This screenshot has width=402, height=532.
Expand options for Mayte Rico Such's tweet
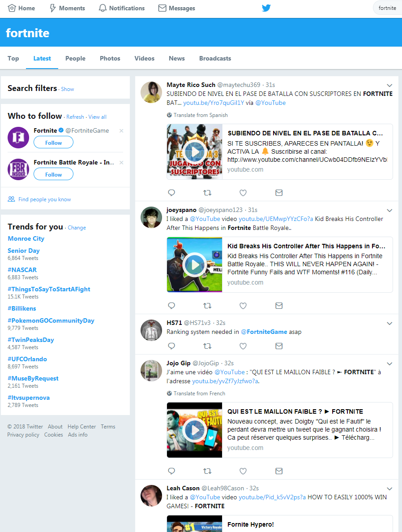(x=389, y=86)
